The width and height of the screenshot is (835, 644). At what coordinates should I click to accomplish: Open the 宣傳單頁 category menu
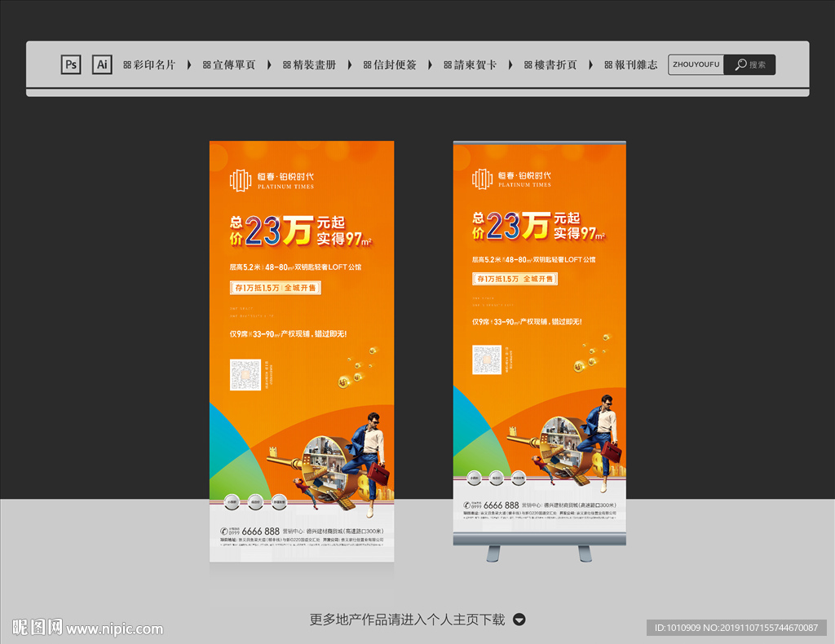tap(234, 64)
